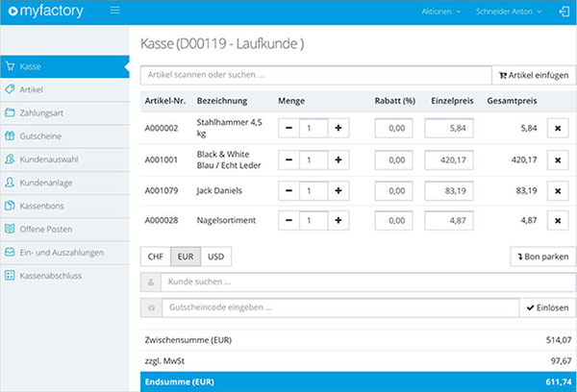Open Kundenauswahl in the sidebar
This screenshot has height=392, width=577.
click(x=64, y=159)
